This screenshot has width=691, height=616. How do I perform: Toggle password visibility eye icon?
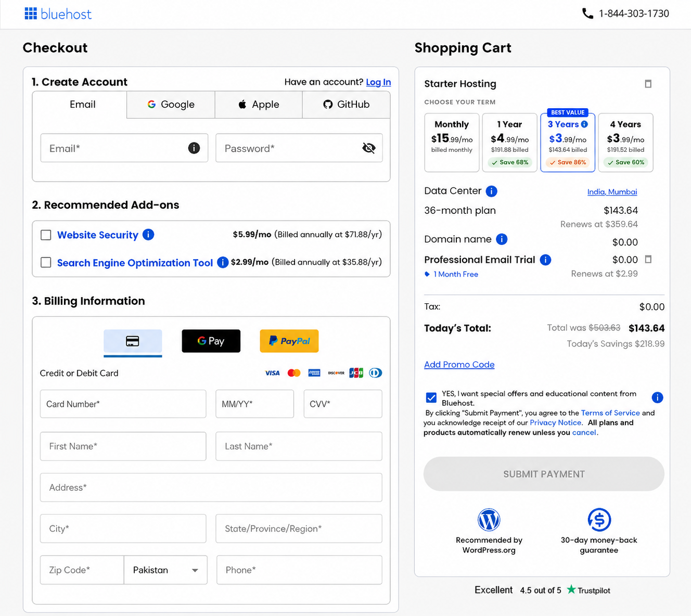pyautogui.click(x=369, y=148)
